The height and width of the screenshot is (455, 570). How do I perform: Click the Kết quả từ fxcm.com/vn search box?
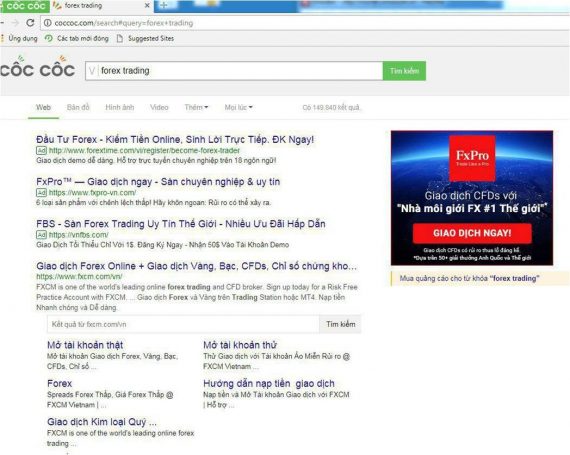click(x=183, y=324)
